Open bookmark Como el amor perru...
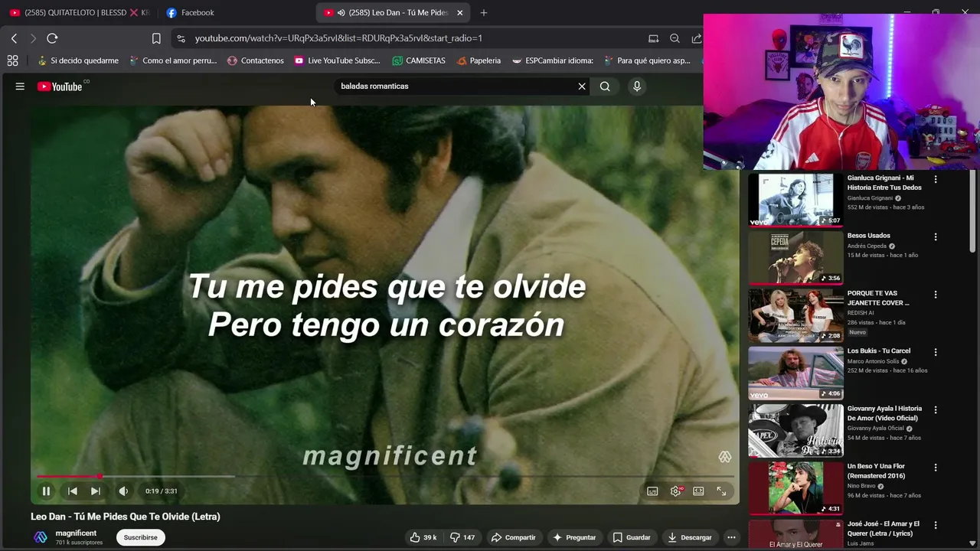Image resolution: width=980 pixels, height=551 pixels. pos(173,60)
